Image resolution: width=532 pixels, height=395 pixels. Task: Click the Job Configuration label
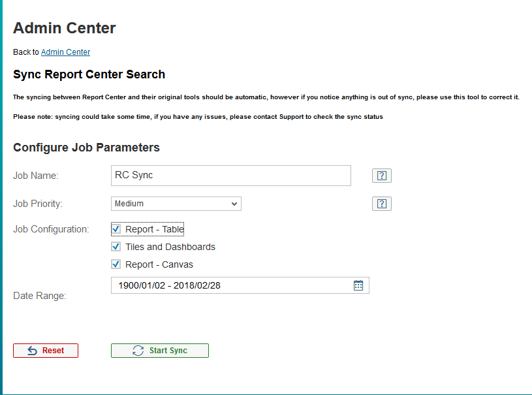pos(51,229)
